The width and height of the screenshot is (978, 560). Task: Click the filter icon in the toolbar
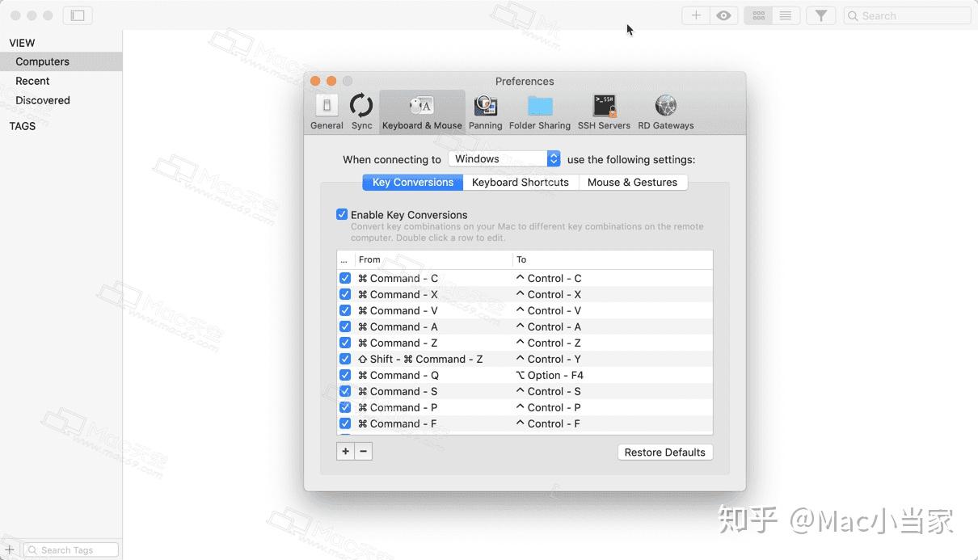click(x=820, y=15)
